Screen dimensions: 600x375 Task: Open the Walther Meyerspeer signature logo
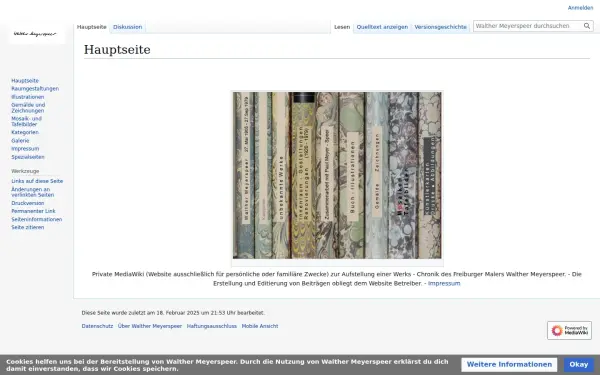point(35,34)
